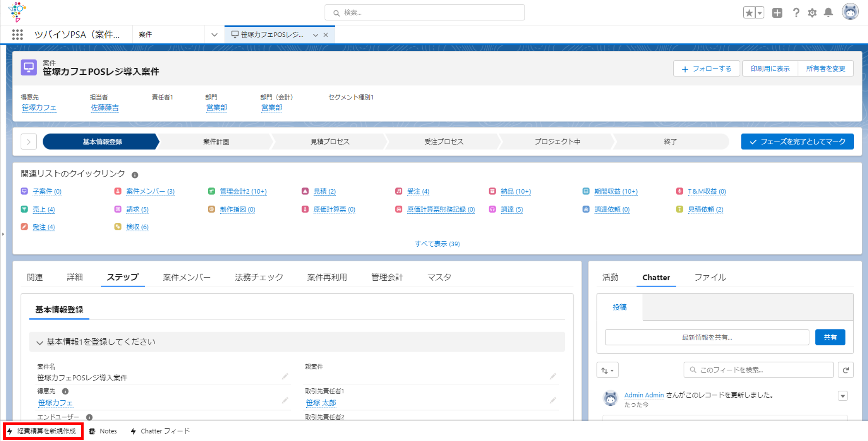This screenshot has width=868, height=441.
Task: Click the 子案件 (0) quick link icon
Action: click(24, 191)
